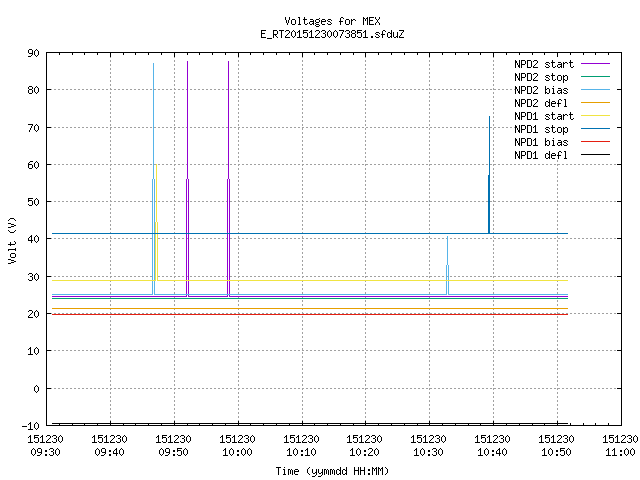Image resolution: width=640 pixels, height=480 pixels.
Task: Click the black line sample beside NPD1 defl
Action: click(x=595, y=155)
